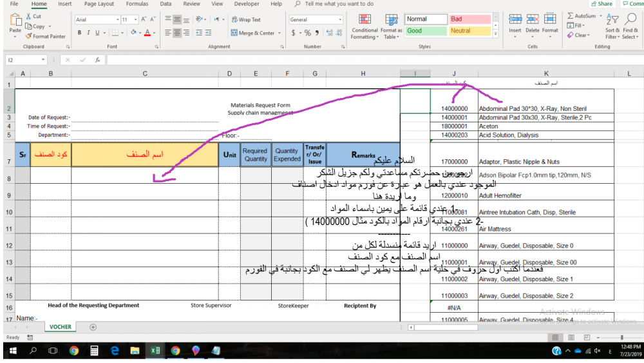
Task: Click the zoom slider handle
Action: click(622, 337)
